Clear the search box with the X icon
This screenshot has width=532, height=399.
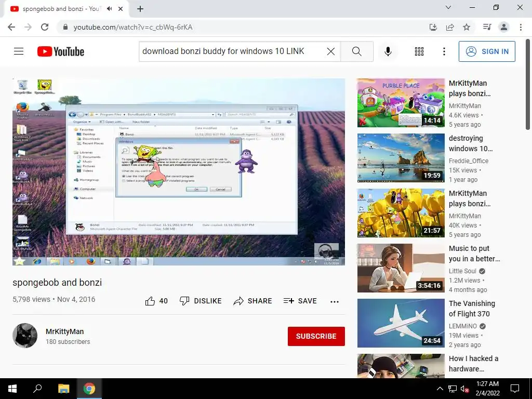tap(331, 51)
